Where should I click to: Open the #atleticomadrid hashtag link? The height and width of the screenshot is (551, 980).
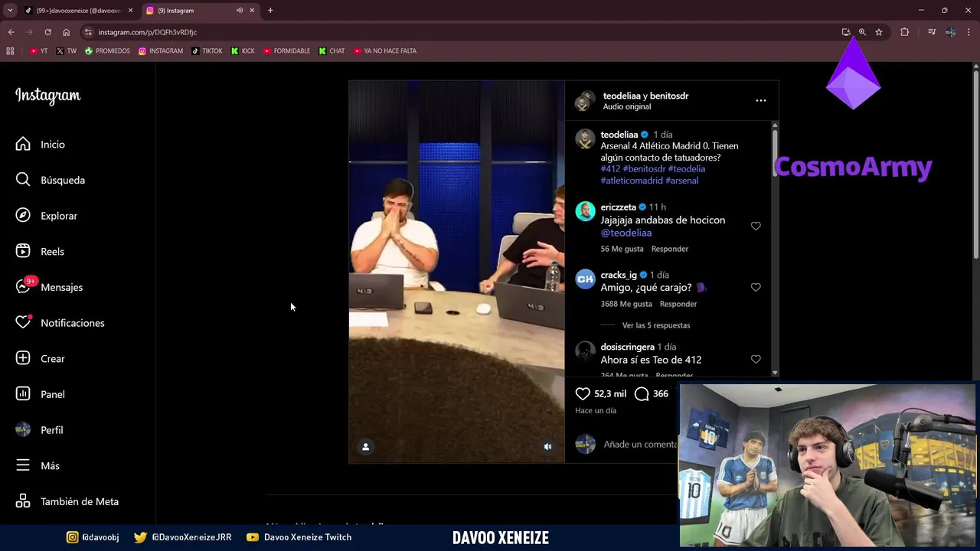pos(632,181)
